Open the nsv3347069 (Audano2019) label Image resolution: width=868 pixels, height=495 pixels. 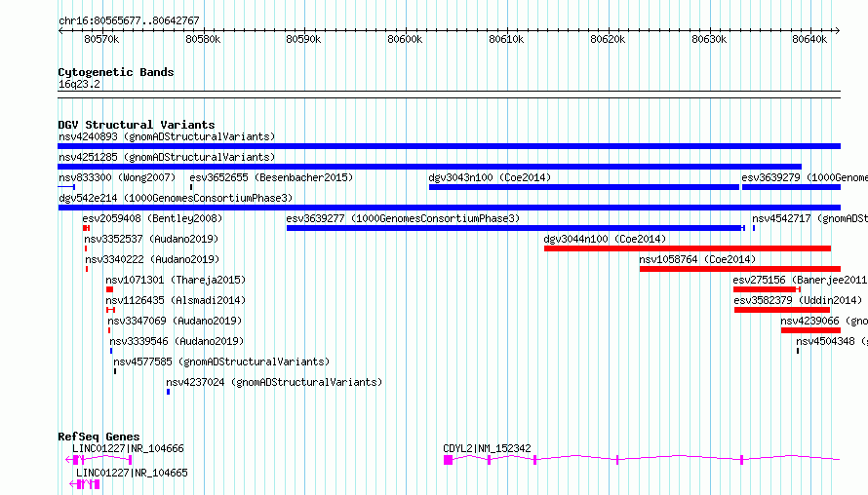(x=175, y=321)
